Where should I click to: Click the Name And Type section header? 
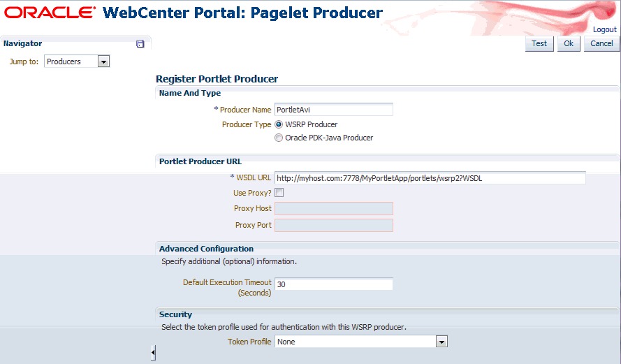[190, 93]
